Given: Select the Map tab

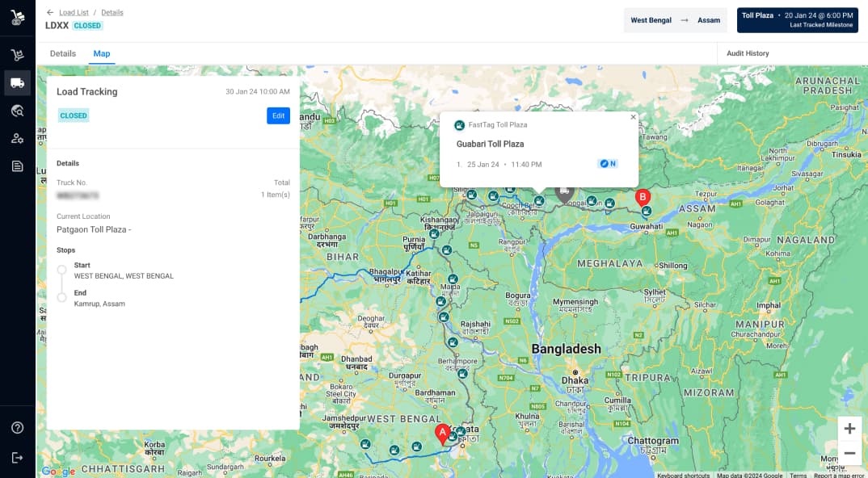Looking at the screenshot, I should 102,54.
